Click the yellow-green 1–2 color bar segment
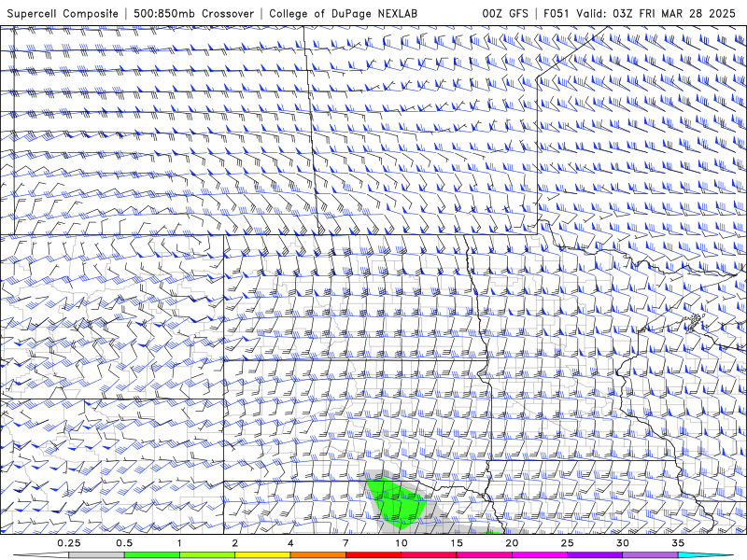This screenshot has height=560, width=747. pyautogui.click(x=207, y=555)
